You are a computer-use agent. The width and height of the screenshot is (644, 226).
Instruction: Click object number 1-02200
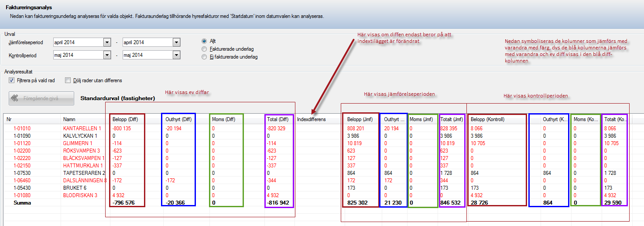point(21,151)
